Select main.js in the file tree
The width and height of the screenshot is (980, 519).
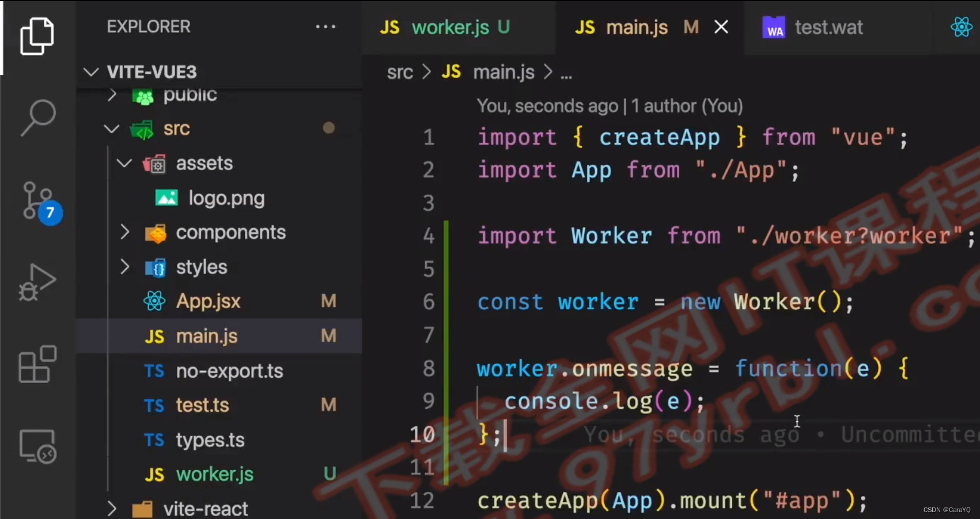219,336
